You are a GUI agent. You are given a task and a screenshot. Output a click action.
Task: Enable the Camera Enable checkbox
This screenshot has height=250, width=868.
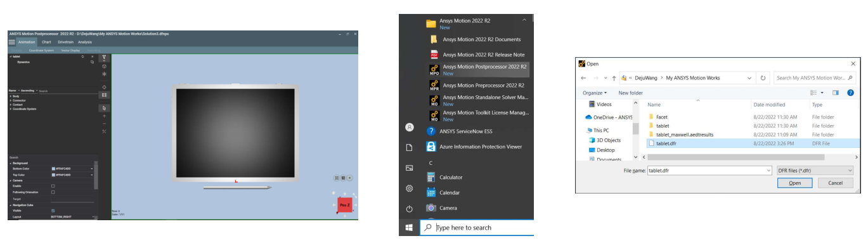(53, 186)
